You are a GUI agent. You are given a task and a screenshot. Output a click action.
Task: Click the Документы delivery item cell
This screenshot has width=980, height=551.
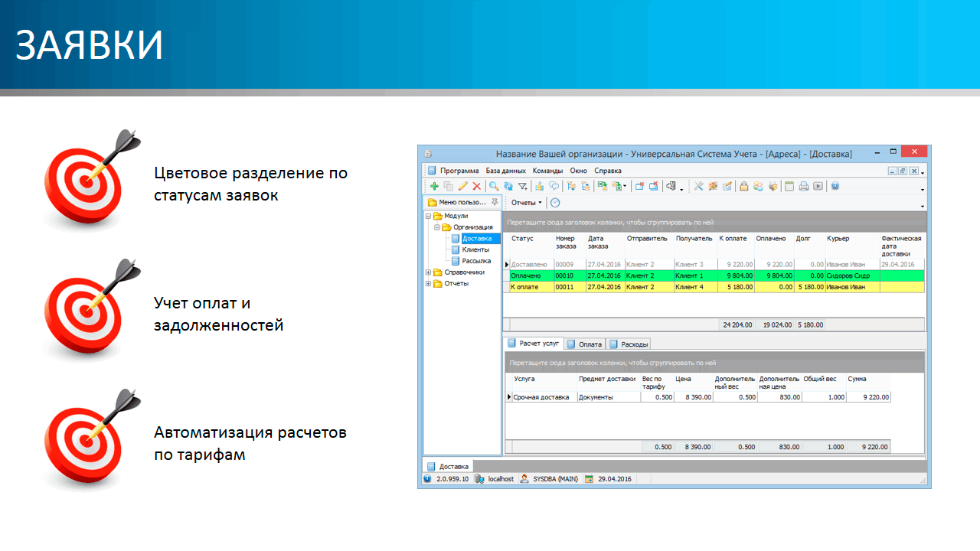pos(608,397)
